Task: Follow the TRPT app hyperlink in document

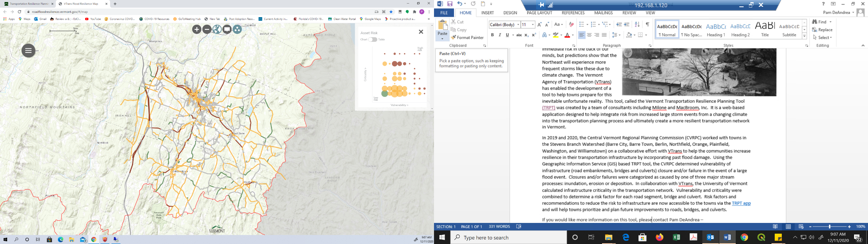Action: 741,203
